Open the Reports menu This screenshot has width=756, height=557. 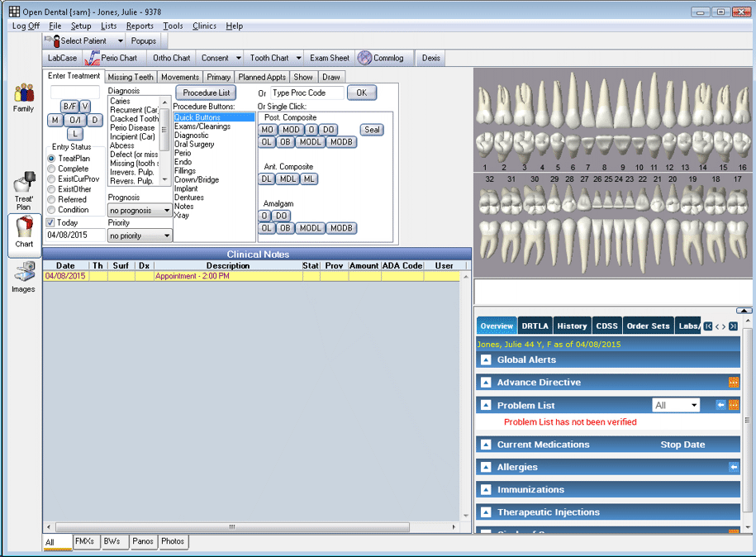(x=140, y=26)
